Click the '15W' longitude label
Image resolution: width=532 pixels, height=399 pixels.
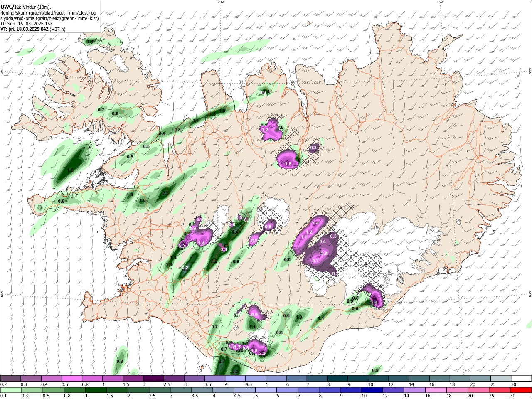[x=440, y=2]
